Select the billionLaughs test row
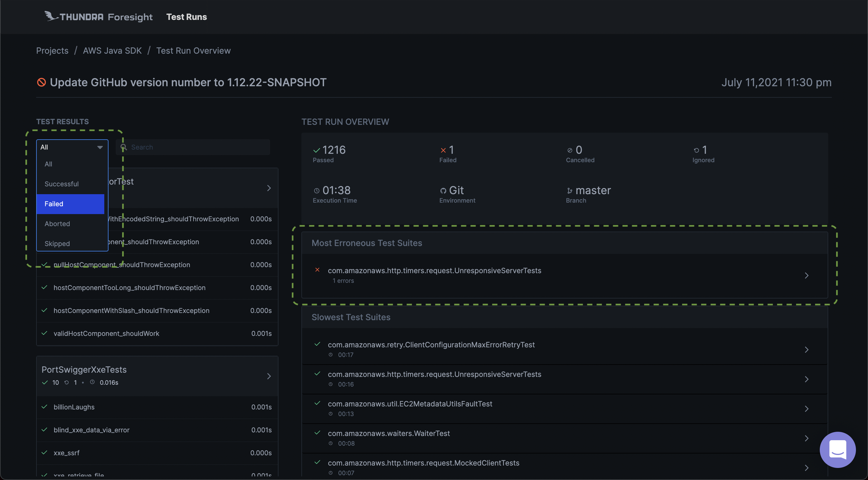Screen dimensions: 868x480 pos(157,407)
